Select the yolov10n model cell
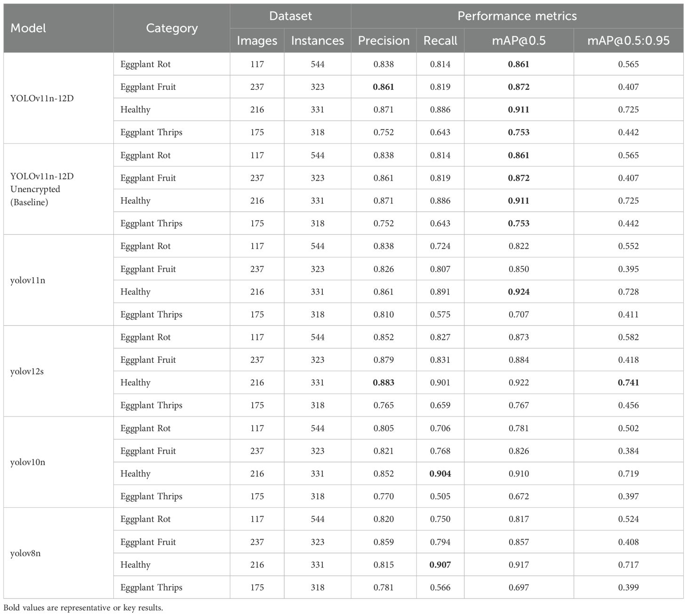 [x=28, y=462]
